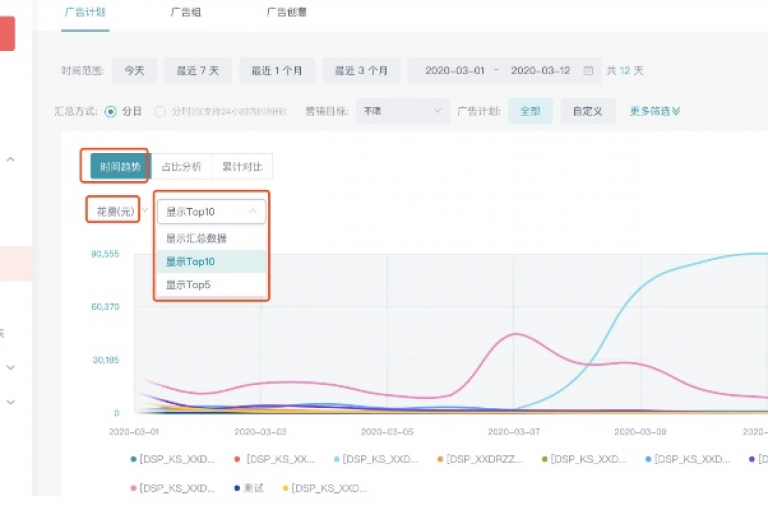Open the date picker calendar icon
This screenshot has width=768, height=510.
(x=588, y=71)
